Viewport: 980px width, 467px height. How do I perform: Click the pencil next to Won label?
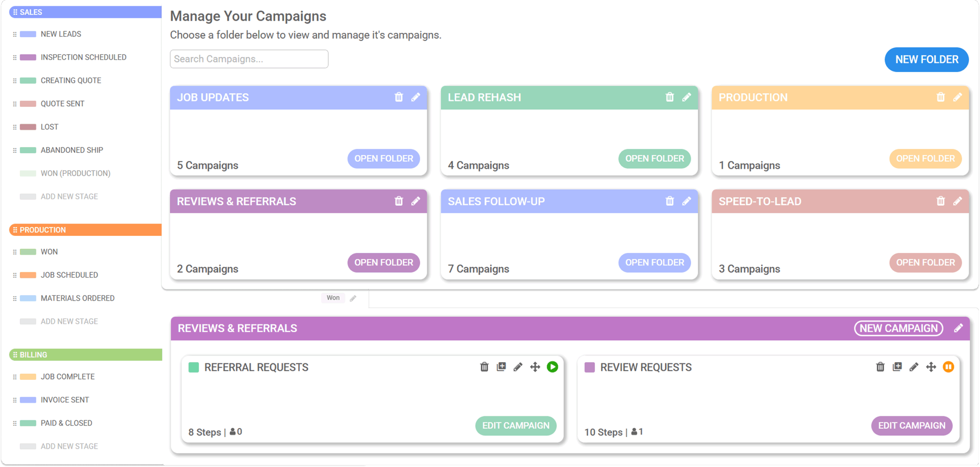point(353,298)
